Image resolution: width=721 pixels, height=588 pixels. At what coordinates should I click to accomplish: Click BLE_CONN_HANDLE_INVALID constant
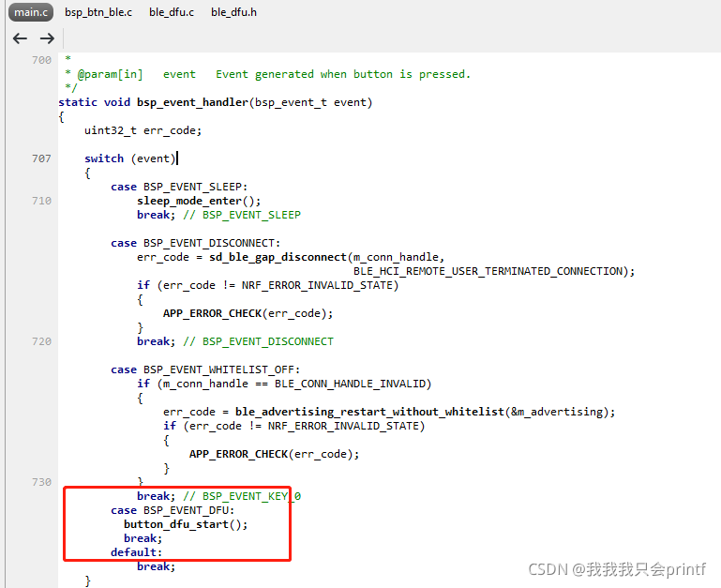tap(350, 384)
